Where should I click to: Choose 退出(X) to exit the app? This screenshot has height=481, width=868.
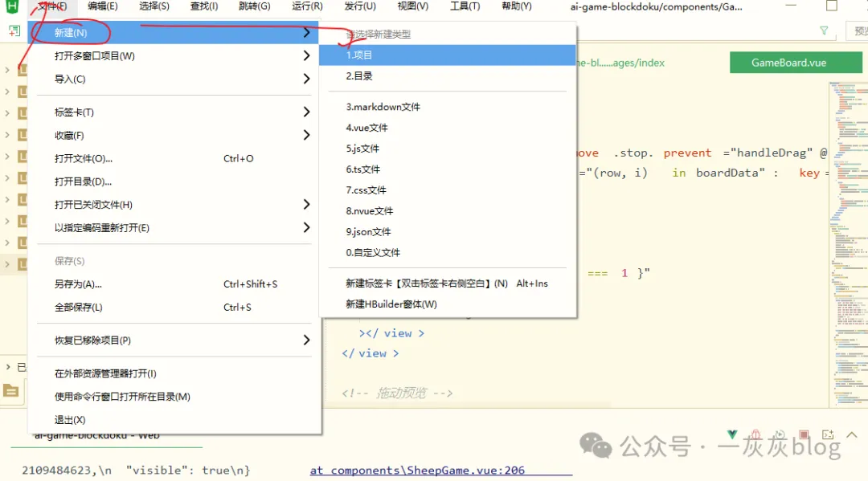pos(70,420)
